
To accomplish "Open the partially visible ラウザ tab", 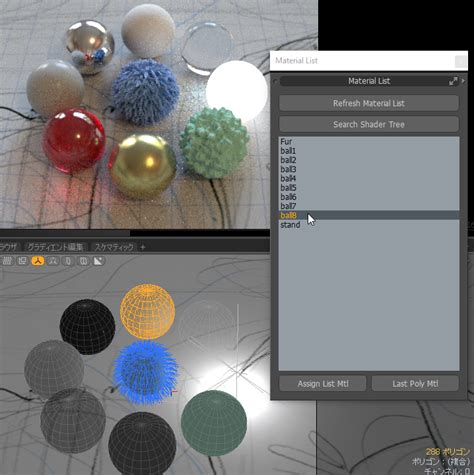I will [9, 247].
